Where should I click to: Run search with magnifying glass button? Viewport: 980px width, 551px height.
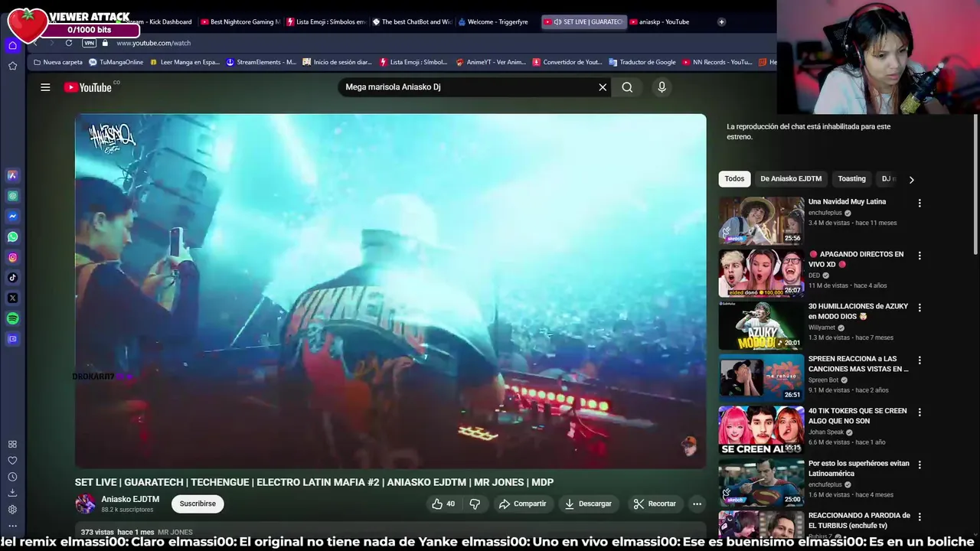pyautogui.click(x=627, y=87)
